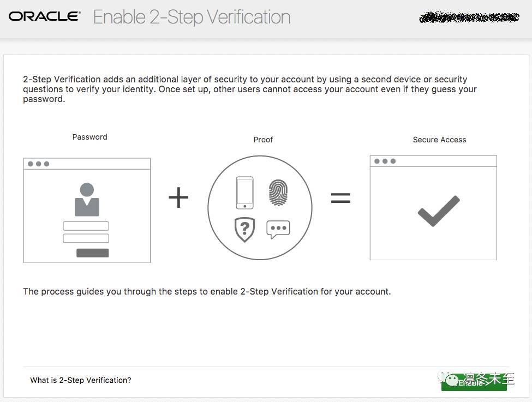This screenshot has width=532, height=402.
Task: Click the 'Enable 2-Step Verification' heading
Action: (x=192, y=17)
